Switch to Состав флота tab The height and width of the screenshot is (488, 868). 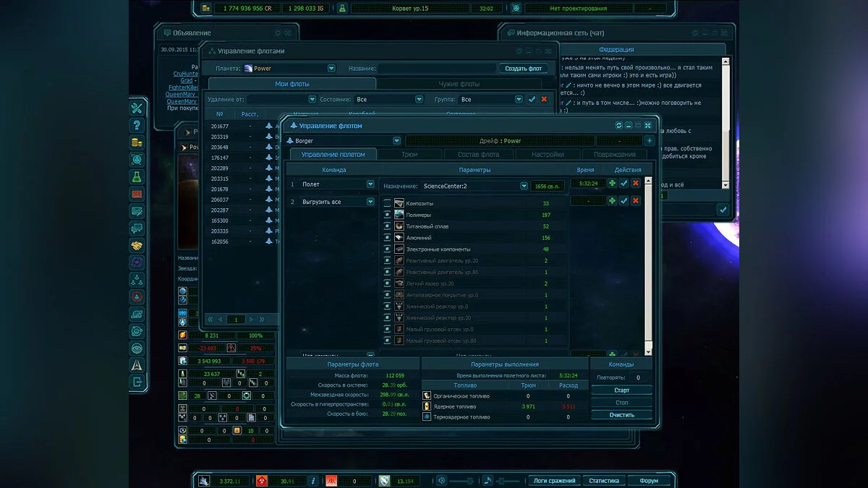click(478, 154)
